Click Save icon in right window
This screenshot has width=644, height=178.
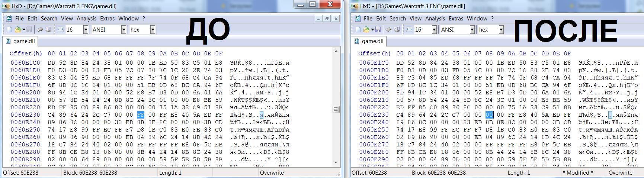pyautogui.click(x=378, y=29)
